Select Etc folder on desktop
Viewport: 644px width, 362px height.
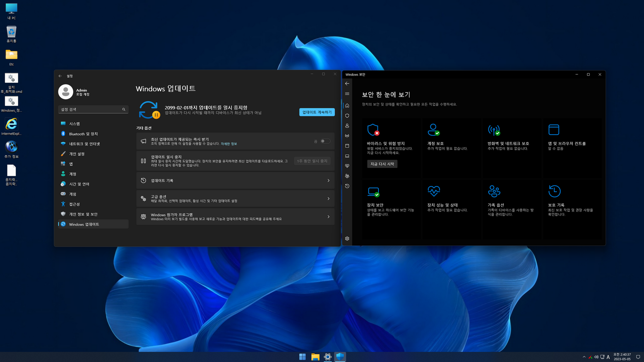11,58
